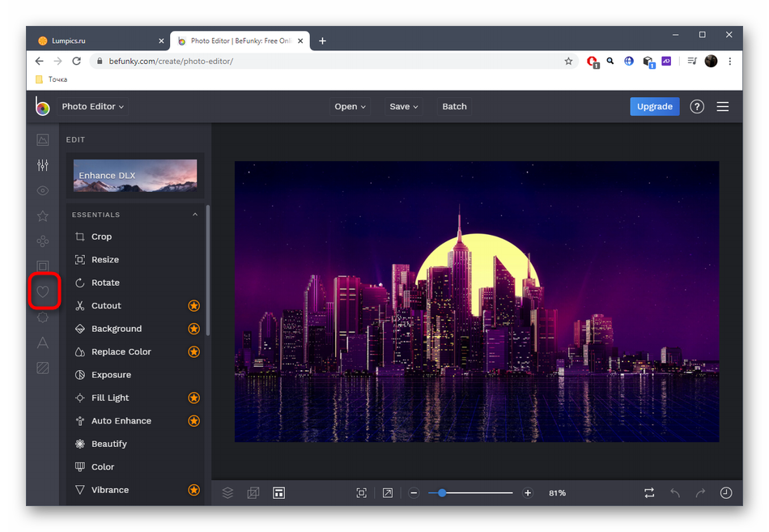
Task: Open the Layers icon in bottom bar
Action: [x=228, y=492]
